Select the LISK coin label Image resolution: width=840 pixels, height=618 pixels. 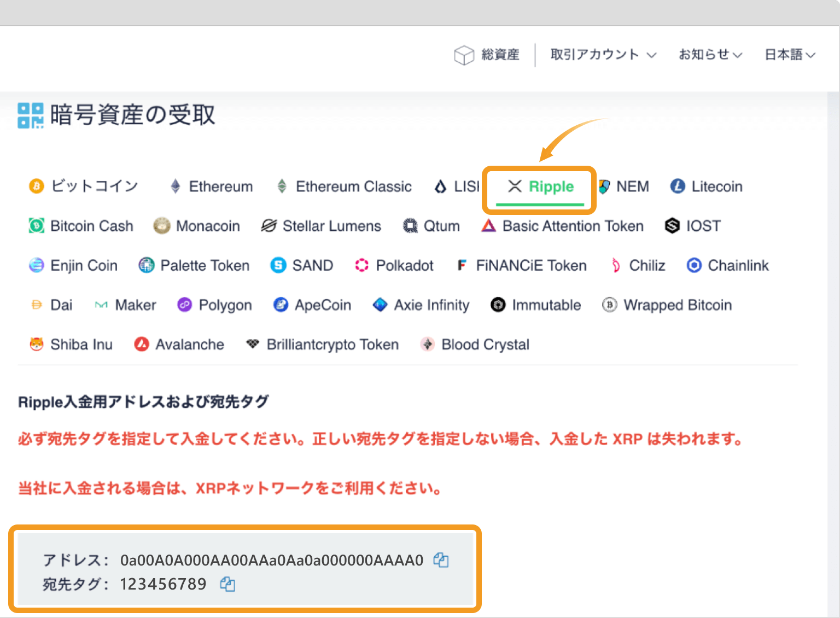click(466, 186)
